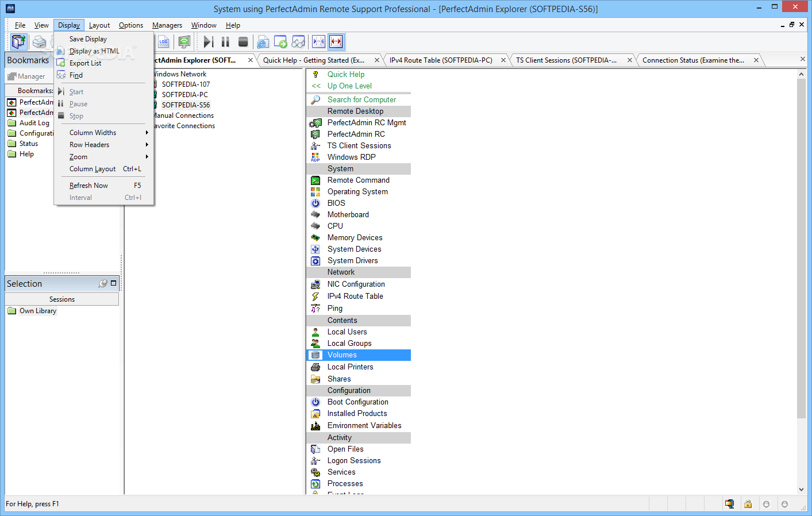Switch to Connection Status tab

click(693, 60)
